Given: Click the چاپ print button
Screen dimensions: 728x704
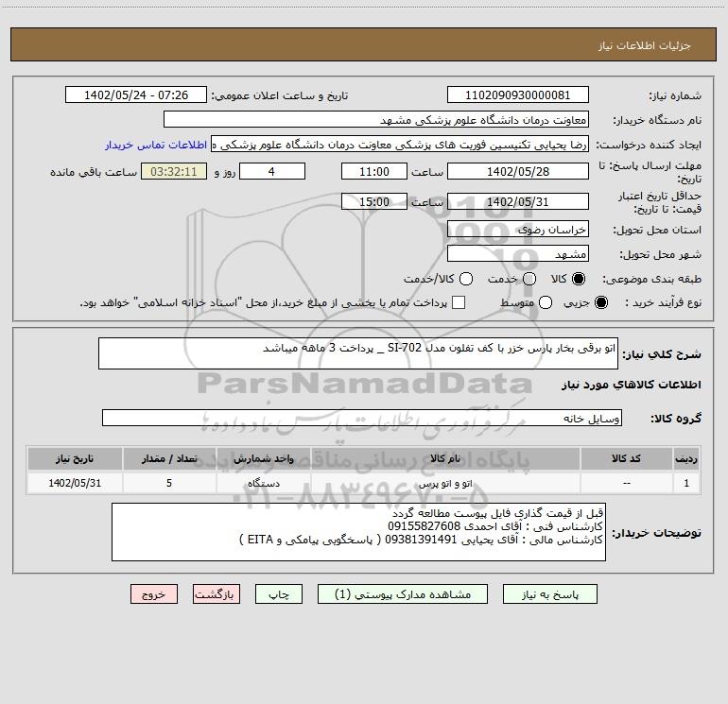Looking at the screenshot, I should [x=279, y=594].
